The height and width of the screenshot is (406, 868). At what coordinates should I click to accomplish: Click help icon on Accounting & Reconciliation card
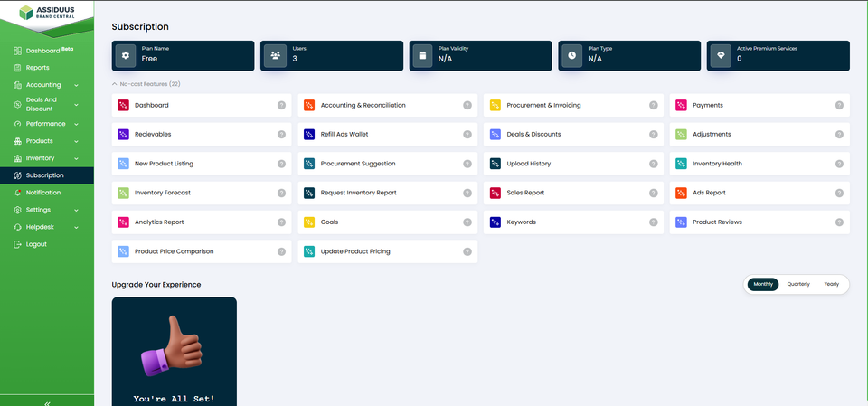pos(467,105)
